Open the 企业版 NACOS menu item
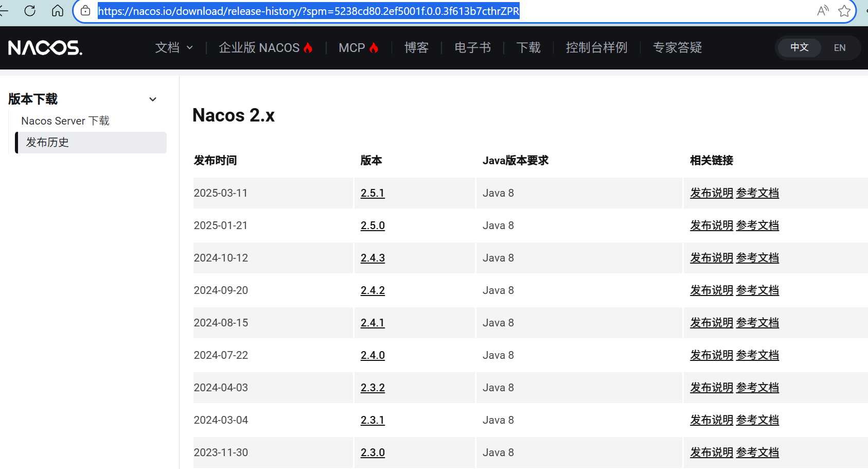 coord(265,48)
